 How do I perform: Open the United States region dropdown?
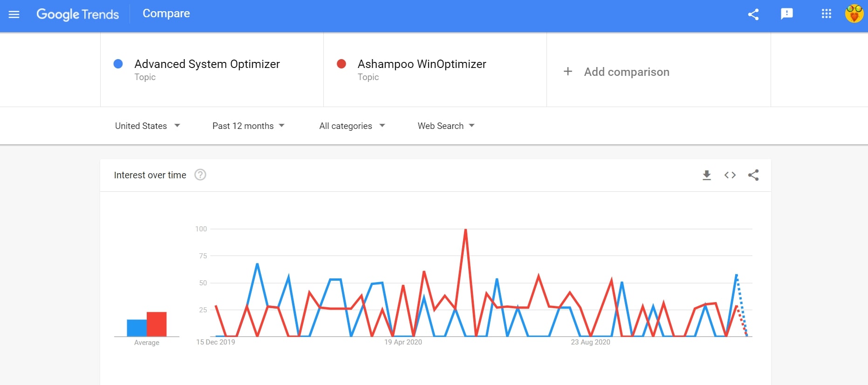(147, 126)
